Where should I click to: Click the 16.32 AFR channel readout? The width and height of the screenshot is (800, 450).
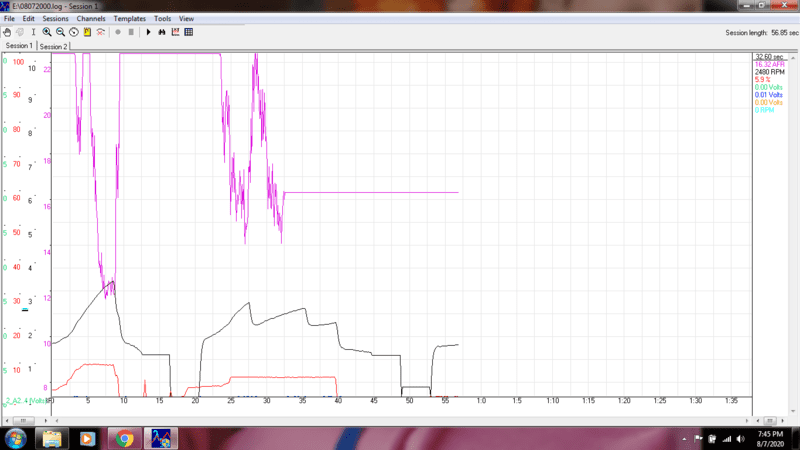[x=770, y=65]
